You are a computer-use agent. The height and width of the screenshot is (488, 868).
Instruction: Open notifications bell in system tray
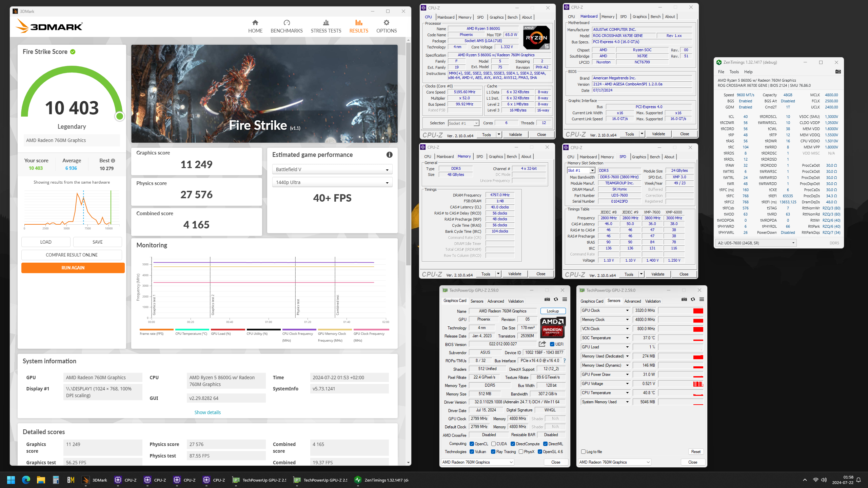[x=859, y=480]
